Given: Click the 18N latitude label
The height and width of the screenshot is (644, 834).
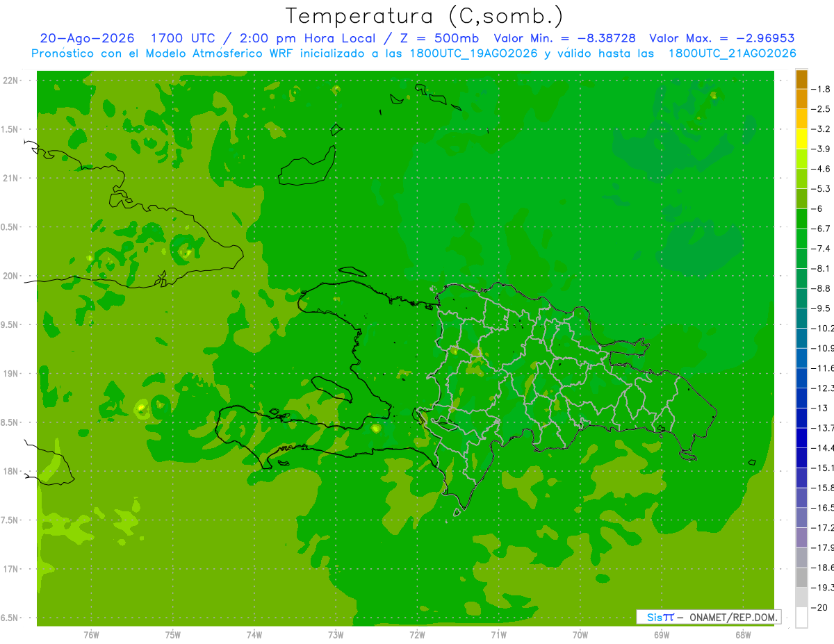Looking at the screenshot, I should pyautogui.click(x=10, y=471).
